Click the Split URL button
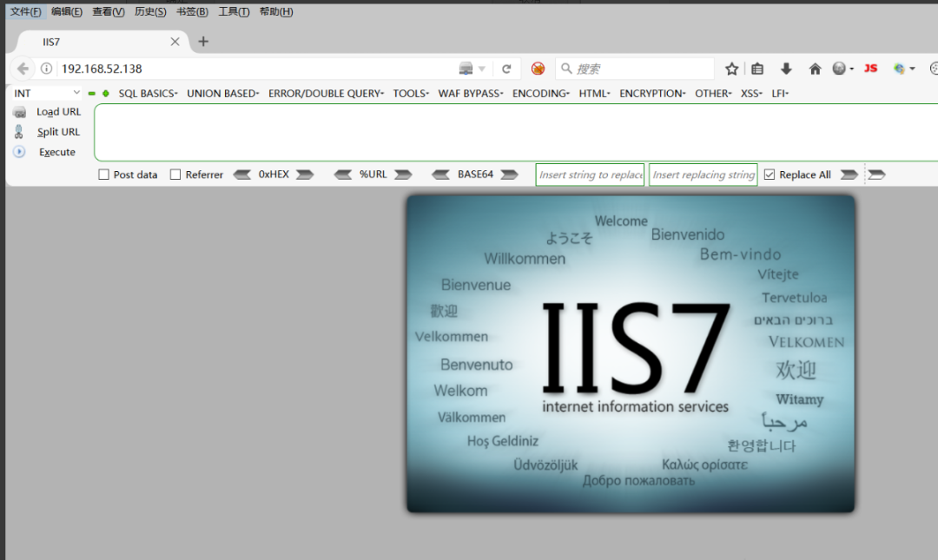938x560 pixels. 58,132
